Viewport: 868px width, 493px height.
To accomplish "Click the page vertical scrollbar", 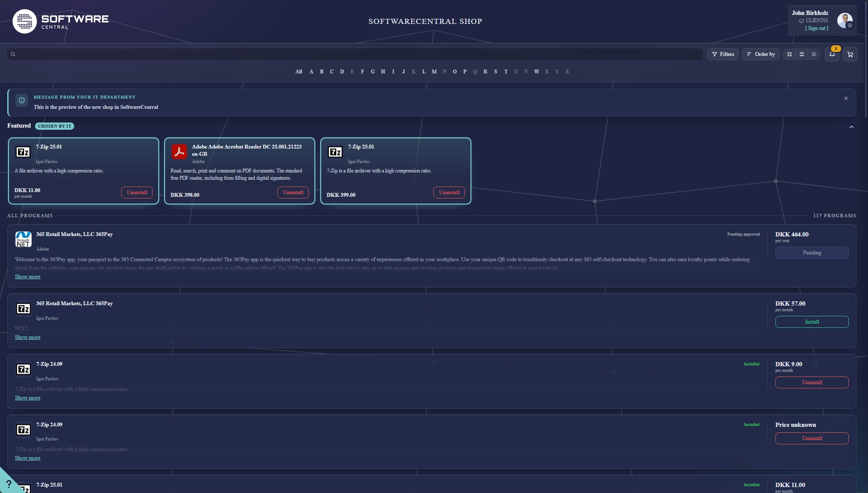I will coord(866,59).
